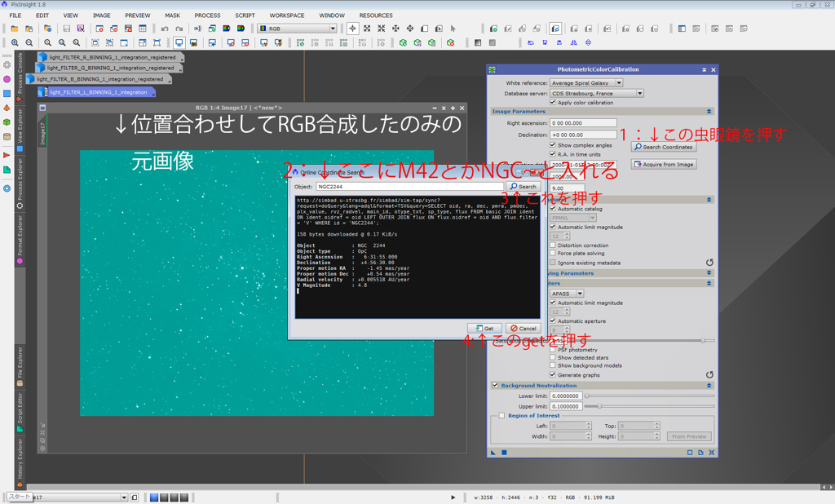Select the pointer arrow tool icon

pos(453,29)
